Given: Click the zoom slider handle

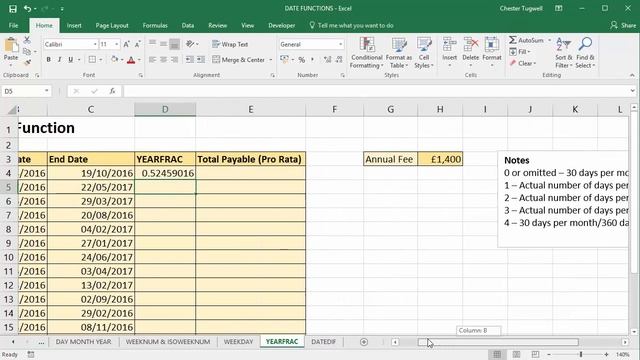Looking at the screenshot, I should click(x=581, y=354).
